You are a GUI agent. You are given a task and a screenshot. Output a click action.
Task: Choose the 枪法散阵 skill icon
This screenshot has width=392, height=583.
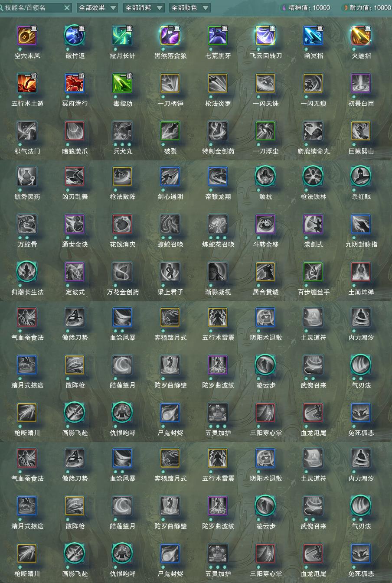coord(123,176)
